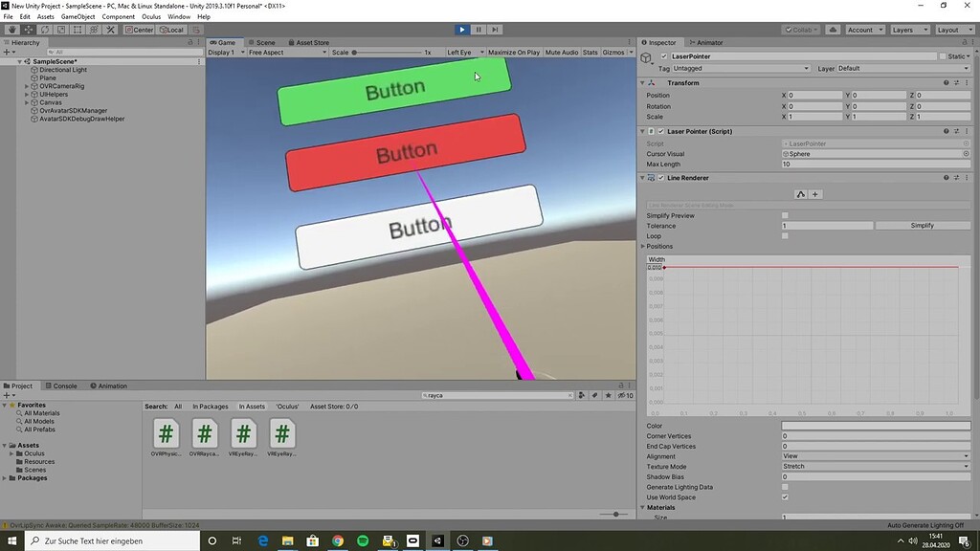
Task: Toggle Local coordinate handle orientation
Action: [172, 30]
